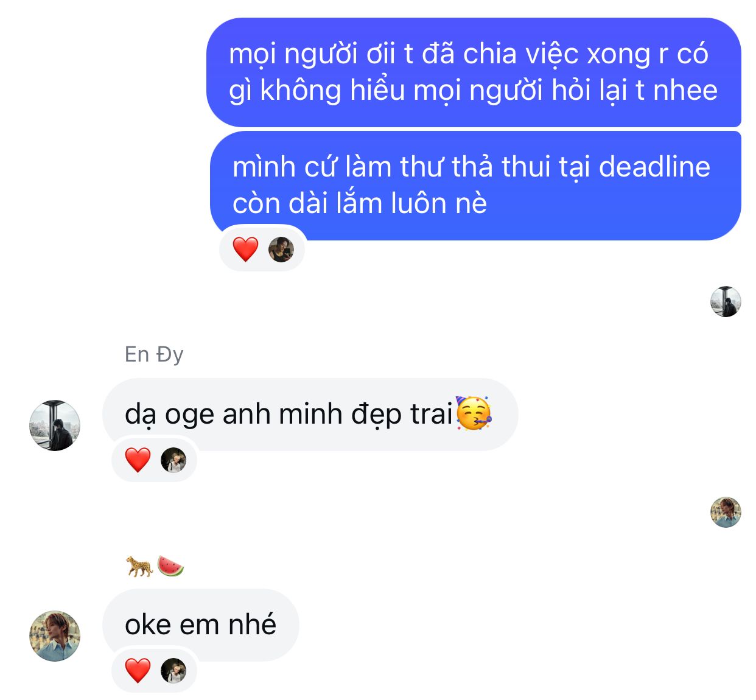Click the leopard emoji in sender name
Image resolution: width=756 pixels, height=700 pixels.
point(139,567)
